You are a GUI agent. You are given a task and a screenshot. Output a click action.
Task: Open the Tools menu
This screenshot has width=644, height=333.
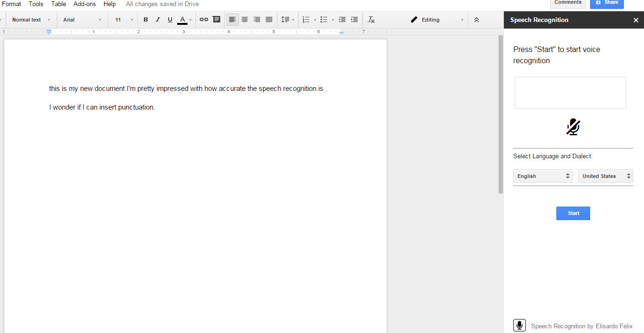coord(36,4)
